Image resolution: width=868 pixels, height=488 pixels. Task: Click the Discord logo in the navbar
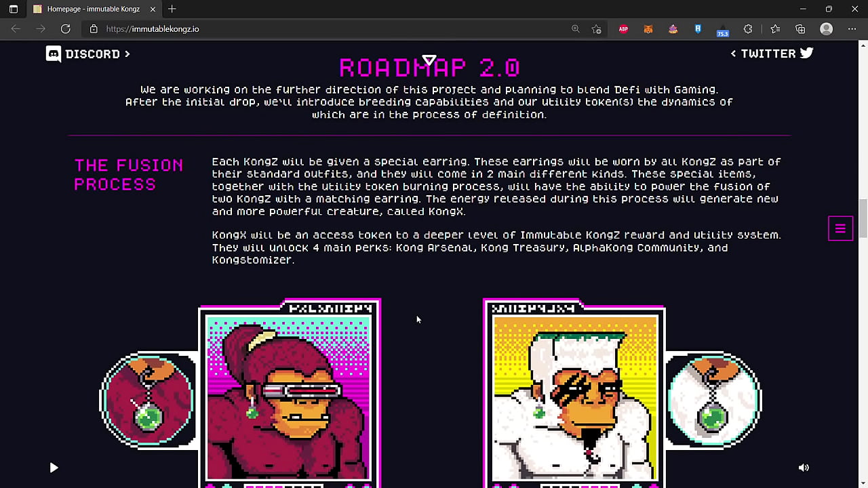pyautogui.click(x=53, y=54)
